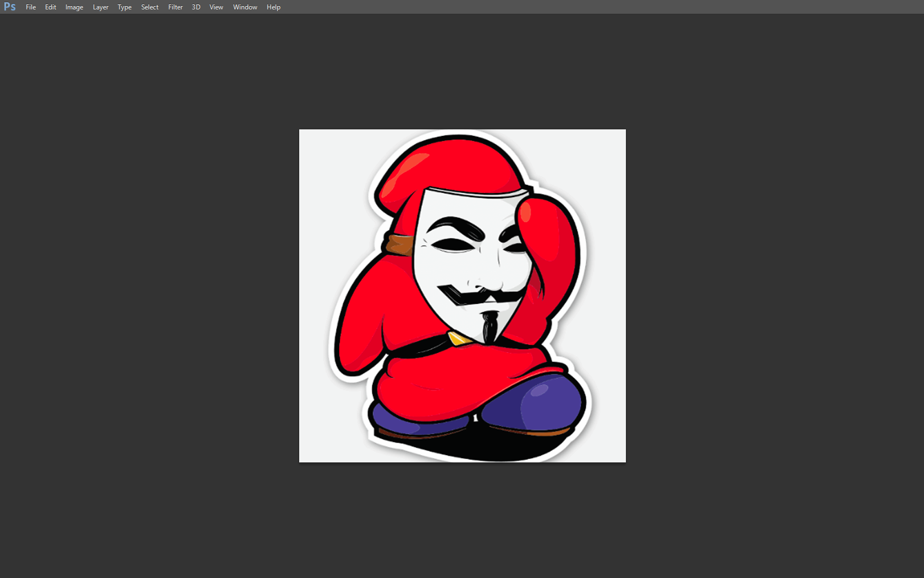Open the Help menu

[x=273, y=7]
